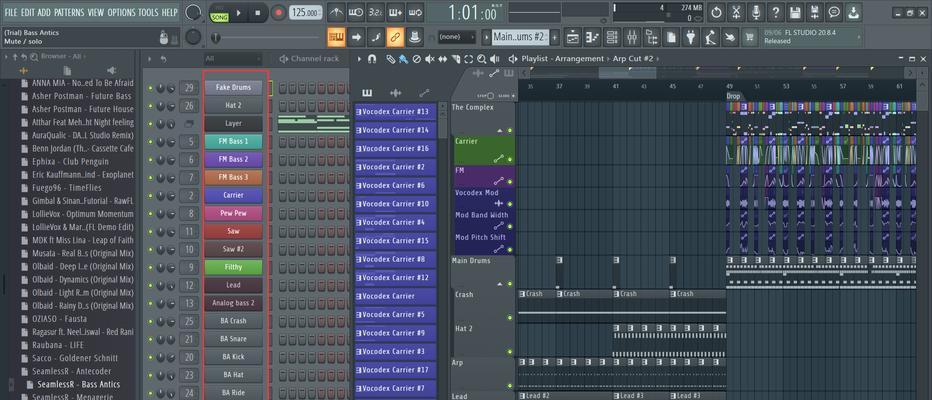The width and height of the screenshot is (932, 400).
Task: Click the add pattern plus button
Action: coord(555,37)
